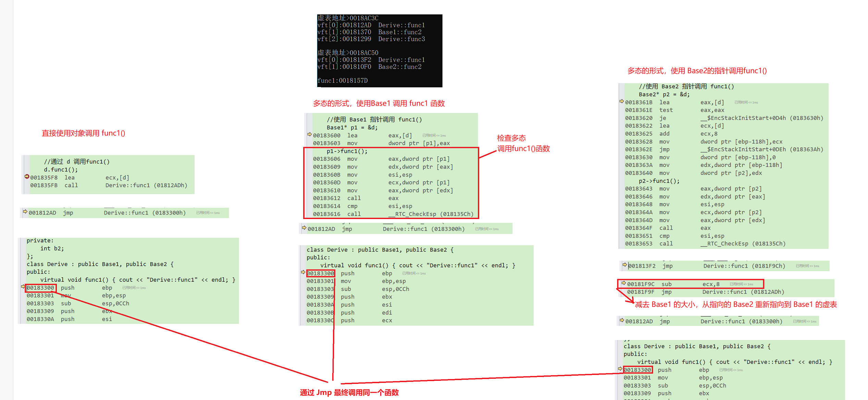
Task: Select instruction 0018330B push edi
Action: (349, 313)
